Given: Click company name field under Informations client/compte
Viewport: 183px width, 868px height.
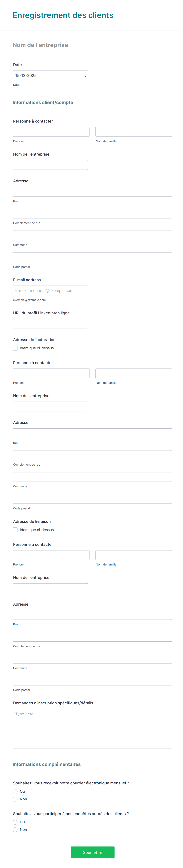Looking at the screenshot, I should pyautogui.click(x=51, y=165).
